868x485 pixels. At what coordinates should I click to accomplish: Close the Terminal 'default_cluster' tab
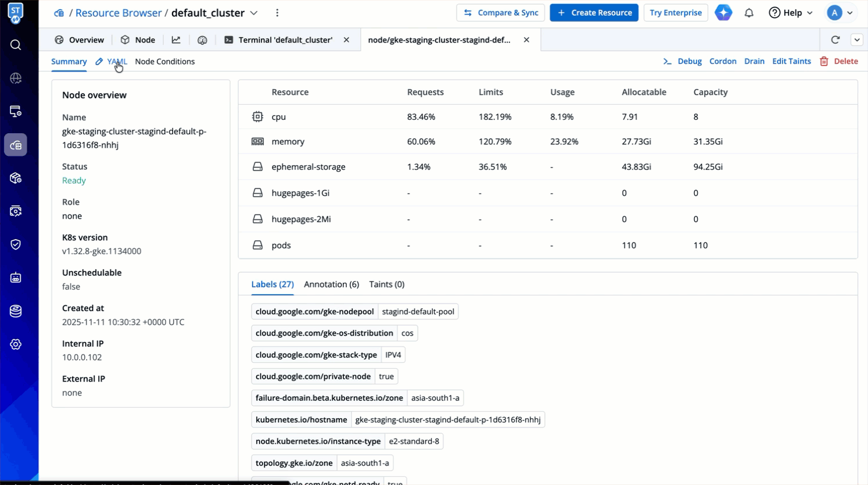(346, 40)
